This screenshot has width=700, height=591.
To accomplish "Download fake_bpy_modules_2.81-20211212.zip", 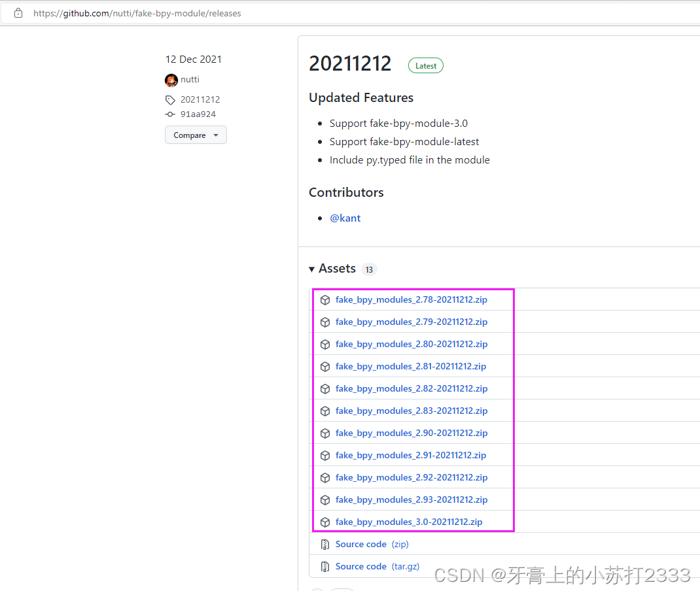I will tap(411, 367).
